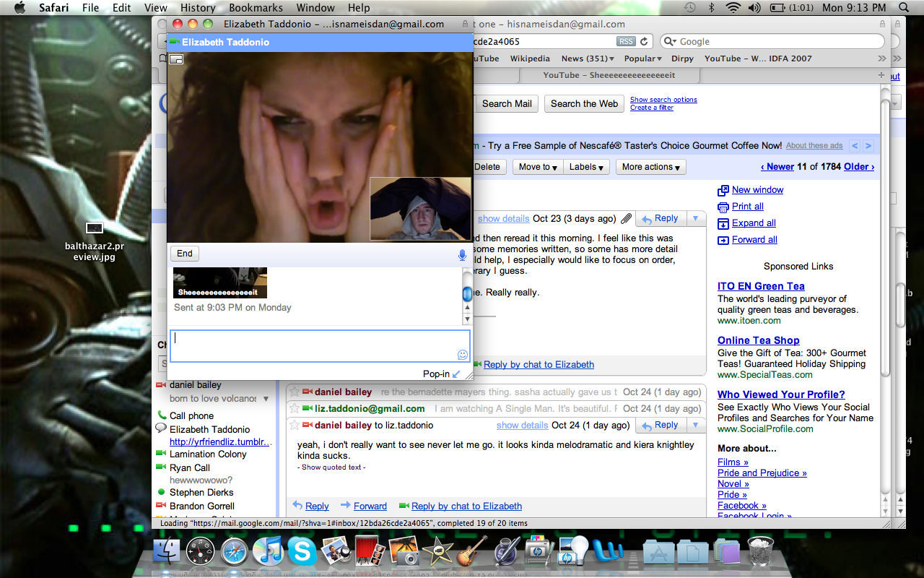Image resolution: width=924 pixels, height=578 pixels.
Task: Click Show quoted text in the message
Action: [332, 467]
